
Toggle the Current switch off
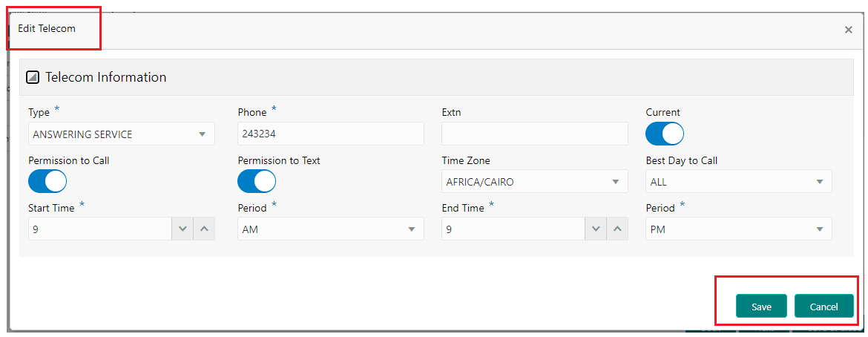665,134
